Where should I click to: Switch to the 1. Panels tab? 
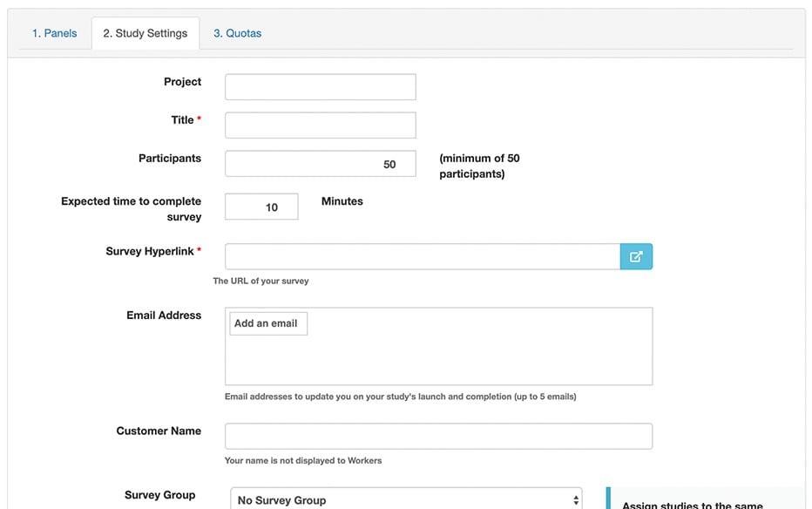(x=54, y=33)
